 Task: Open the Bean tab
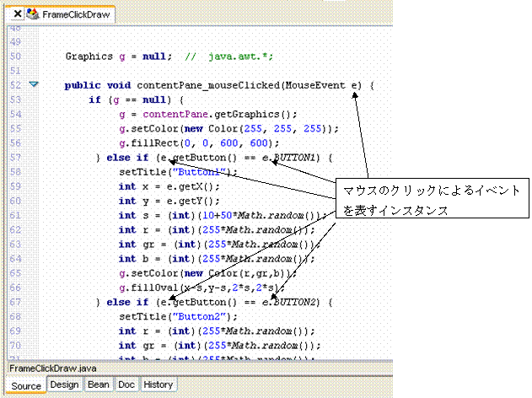pos(99,385)
